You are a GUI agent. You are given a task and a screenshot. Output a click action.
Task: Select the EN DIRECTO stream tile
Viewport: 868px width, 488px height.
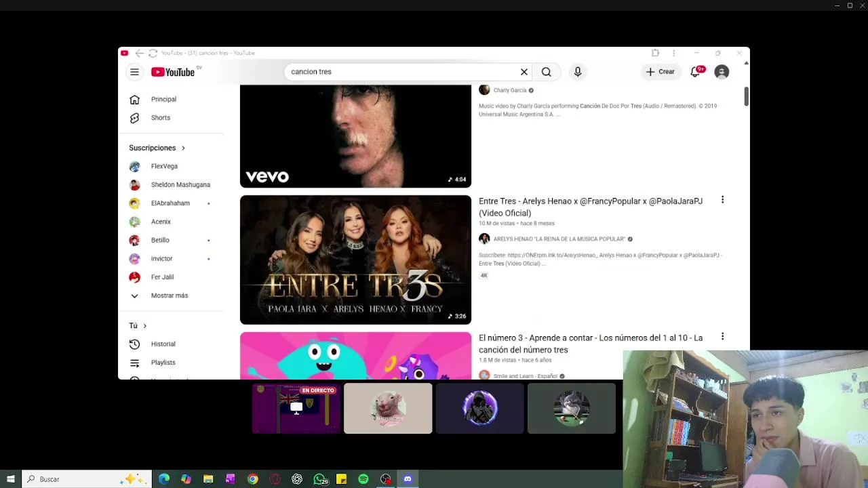(296, 409)
